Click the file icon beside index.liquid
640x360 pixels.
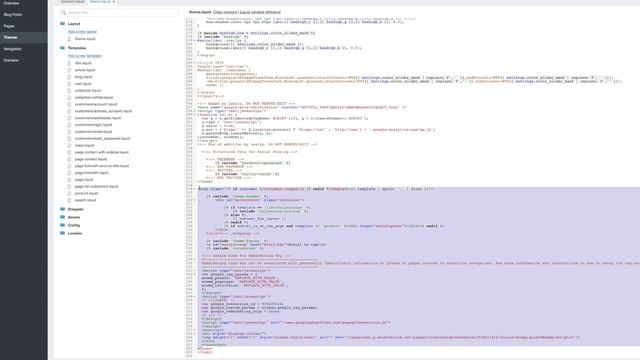point(69,146)
